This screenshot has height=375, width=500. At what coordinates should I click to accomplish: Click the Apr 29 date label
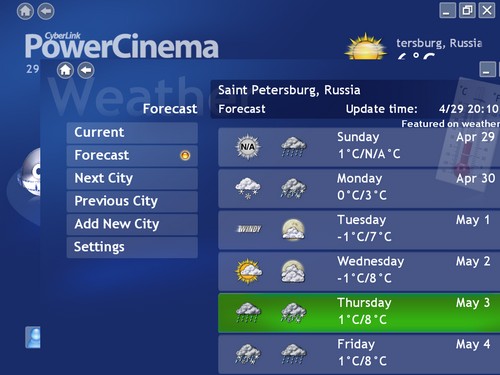coord(475,137)
